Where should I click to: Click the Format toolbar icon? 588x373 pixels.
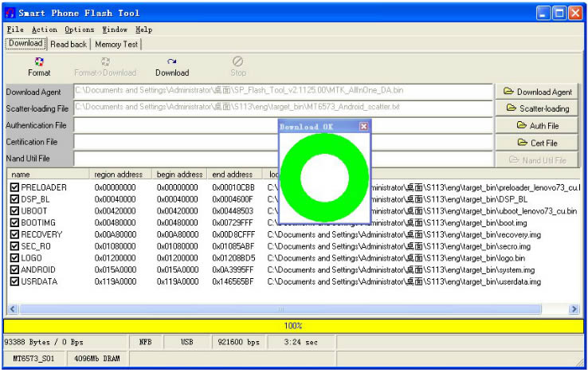(x=39, y=61)
